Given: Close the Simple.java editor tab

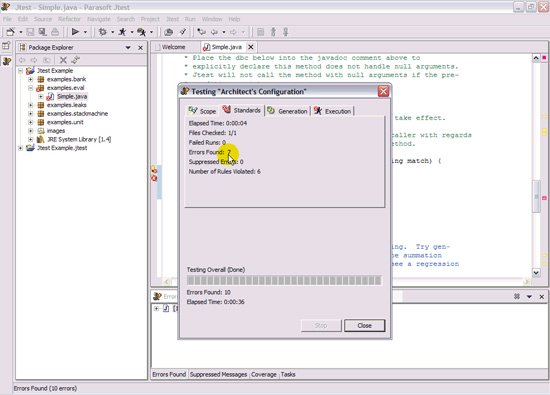Looking at the screenshot, I should pos(251,47).
